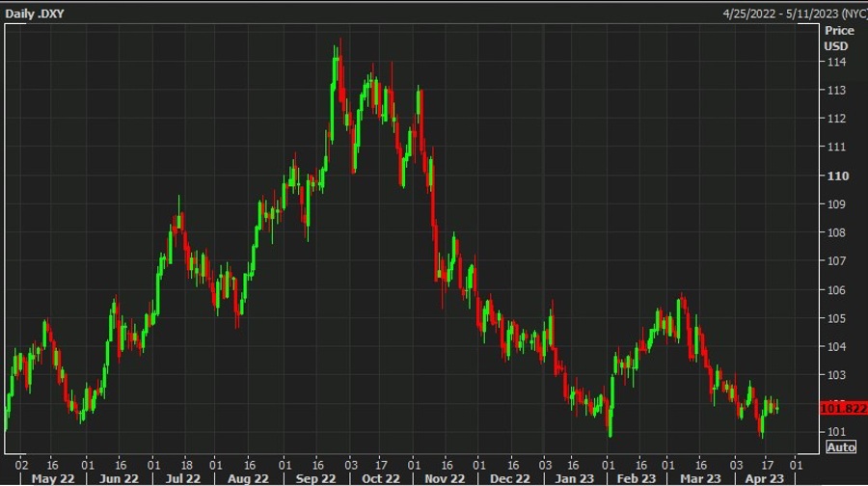Select the Jul 22 month label
Image resolution: width=868 pixels, height=486 pixels.
[x=182, y=477]
